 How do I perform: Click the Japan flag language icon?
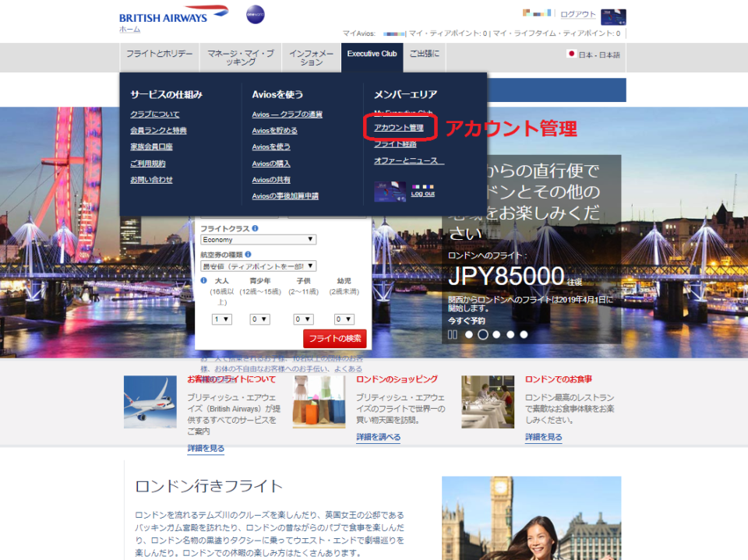click(570, 55)
